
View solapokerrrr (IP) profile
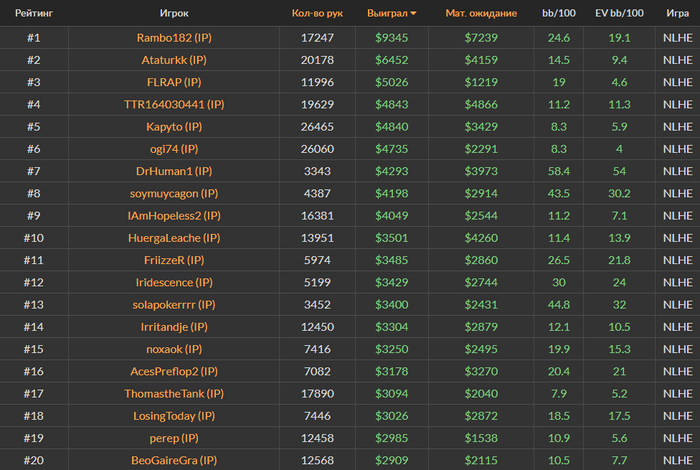tap(174, 304)
